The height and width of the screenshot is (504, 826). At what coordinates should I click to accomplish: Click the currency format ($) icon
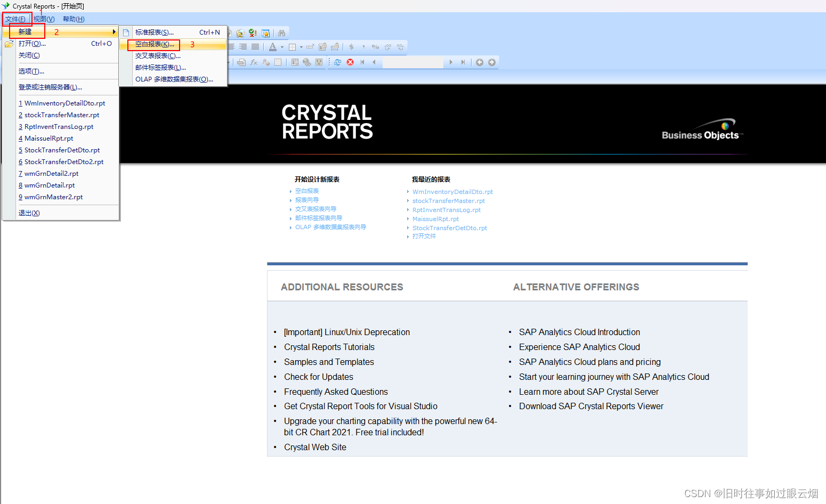pos(351,47)
